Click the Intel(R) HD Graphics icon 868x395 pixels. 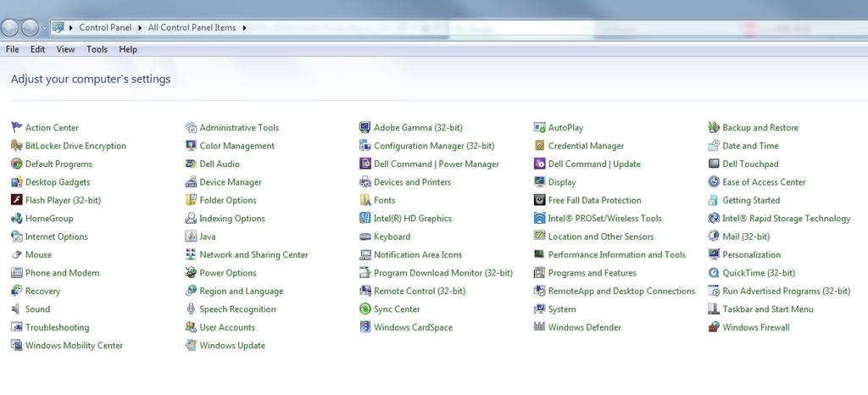pos(364,219)
